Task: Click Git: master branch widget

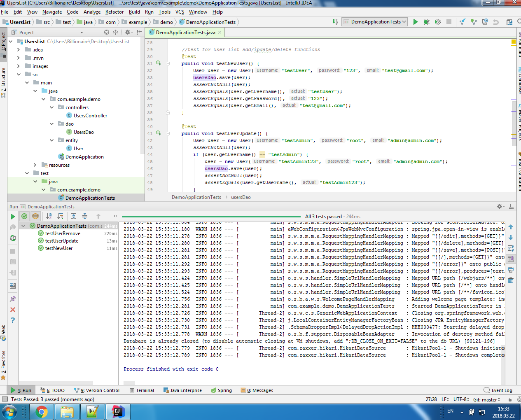Action: tap(486, 399)
